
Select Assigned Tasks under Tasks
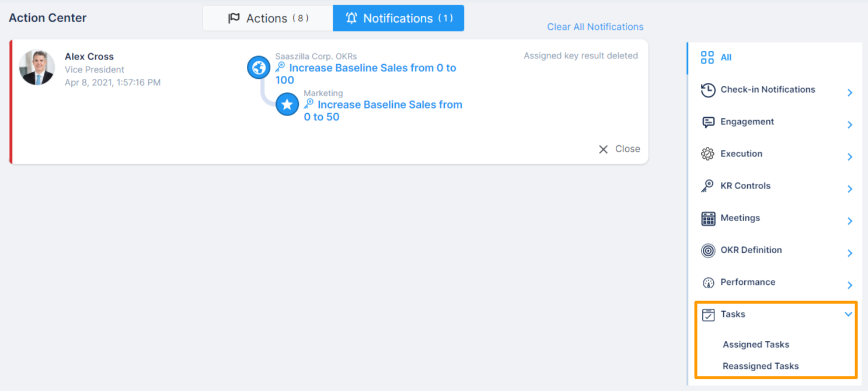pyautogui.click(x=756, y=344)
